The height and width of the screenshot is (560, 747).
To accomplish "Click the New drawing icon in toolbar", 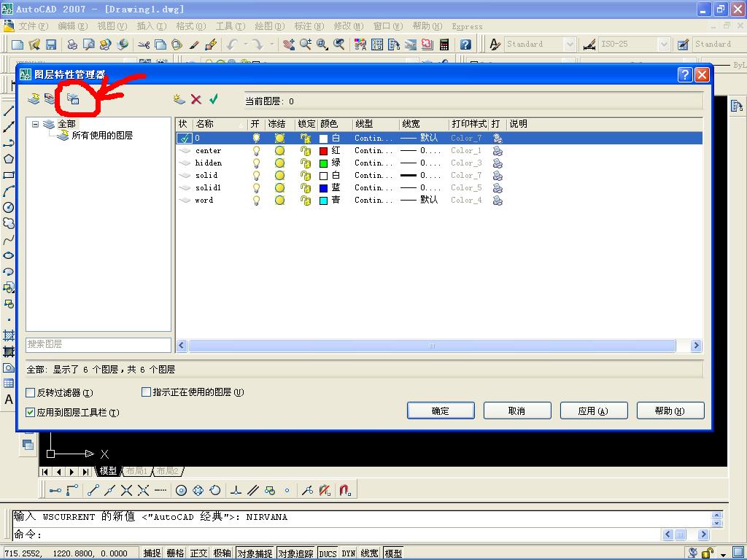I will point(18,44).
